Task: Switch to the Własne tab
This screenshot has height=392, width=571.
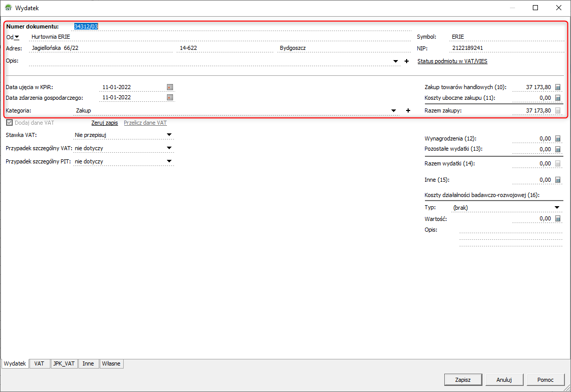Action: (x=111, y=363)
